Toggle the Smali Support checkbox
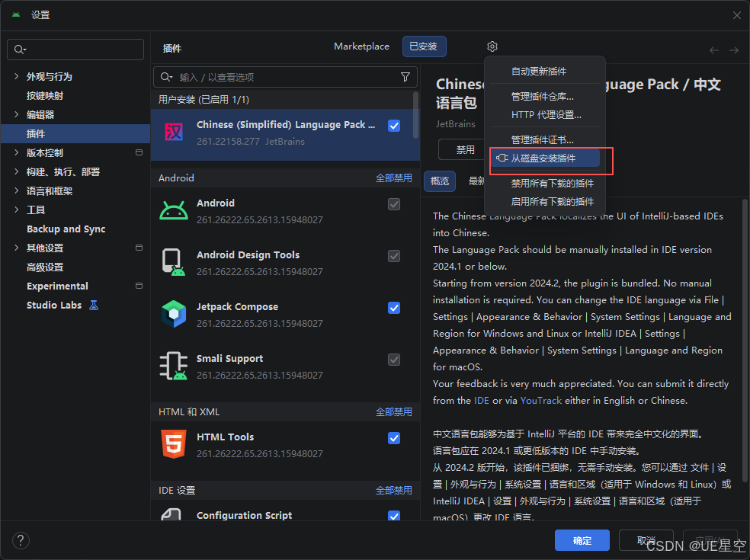The height and width of the screenshot is (560, 750). point(394,360)
